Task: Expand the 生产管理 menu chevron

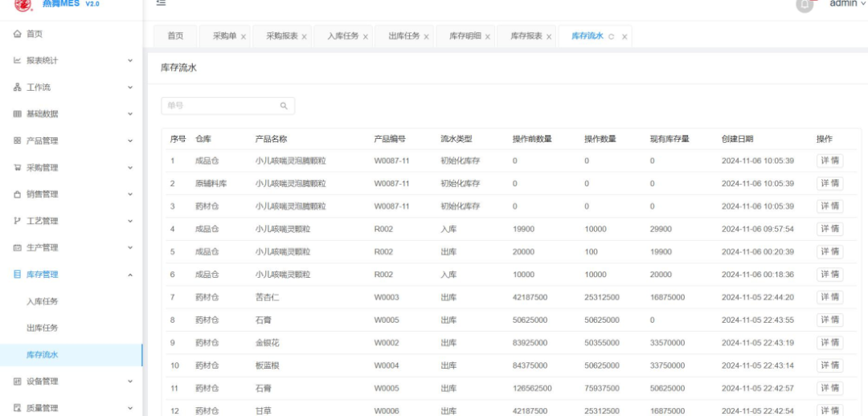Action: coord(131,247)
